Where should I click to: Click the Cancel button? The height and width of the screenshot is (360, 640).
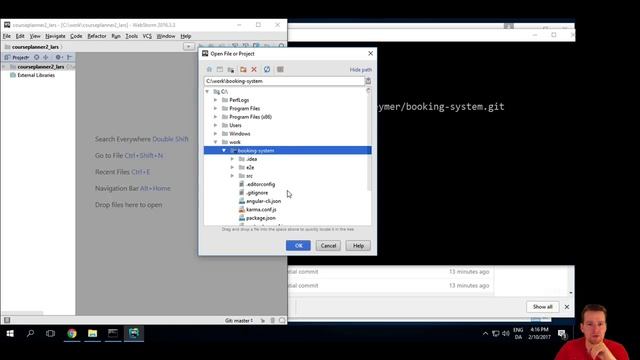pyautogui.click(x=328, y=246)
